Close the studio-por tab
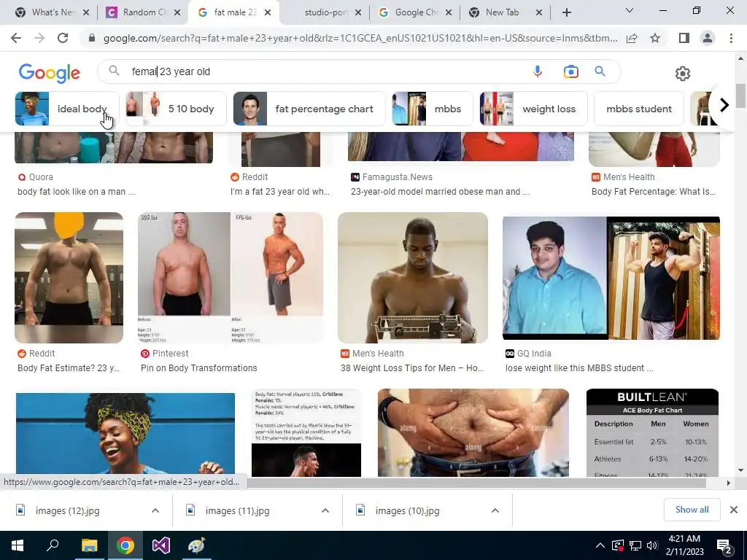This screenshot has height=560, width=747. point(358,12)
